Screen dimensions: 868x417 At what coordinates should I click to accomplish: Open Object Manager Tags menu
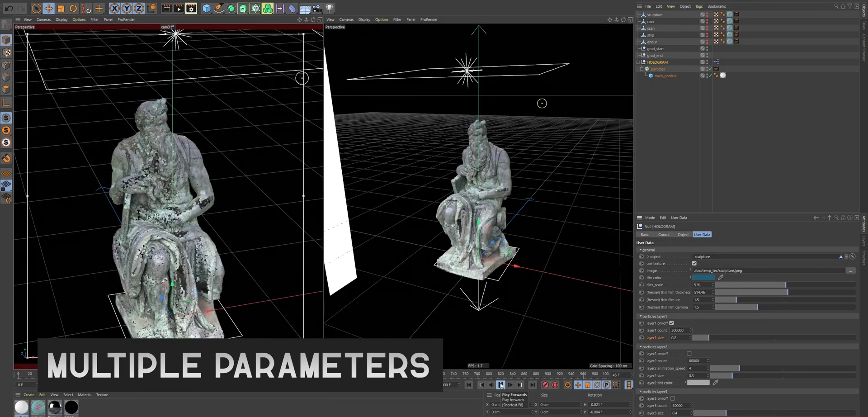[699, 6]
